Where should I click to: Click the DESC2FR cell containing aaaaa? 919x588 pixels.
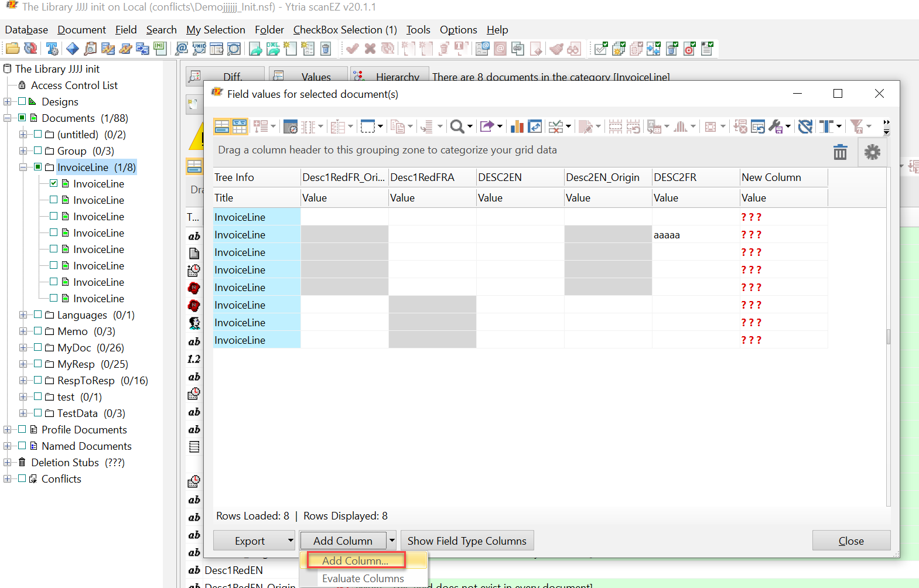[695, 235]
